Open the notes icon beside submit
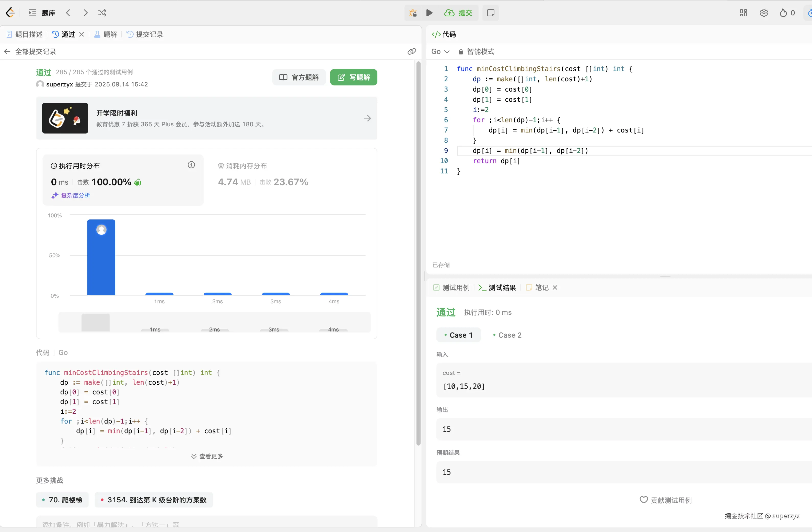Image resolution: width=812 pixels, height=532 pixels. coord(490,13)
